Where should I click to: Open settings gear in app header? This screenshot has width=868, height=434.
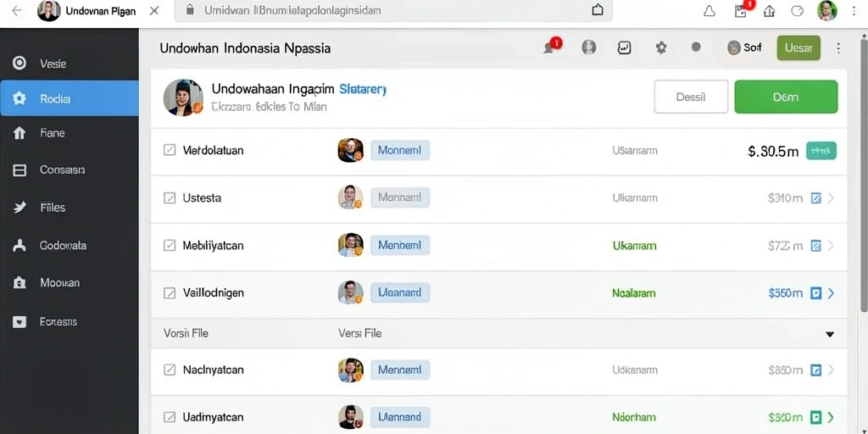661,47
